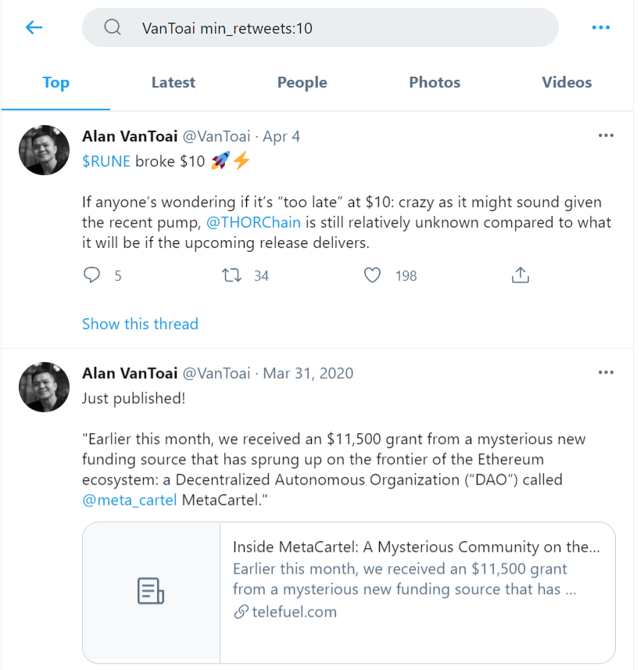This screenshot has height=670, width=644.
Task: Open the @THORChain mention link
Action: click(253, 222)
